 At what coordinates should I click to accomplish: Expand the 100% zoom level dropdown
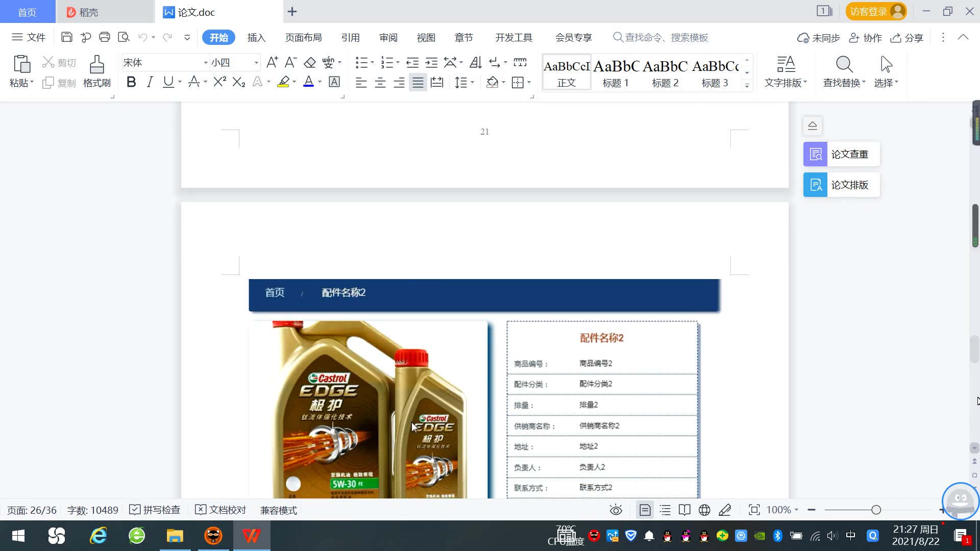point(796,510)
